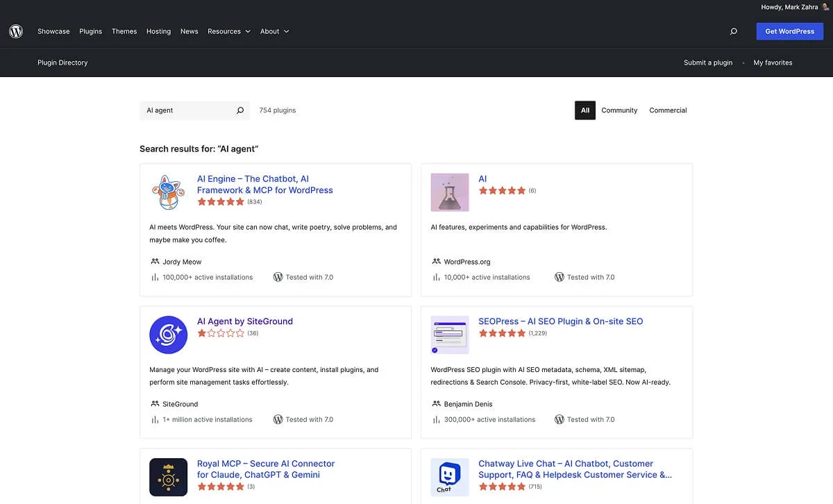Click the AI plugin's Tested with 7.0 text
Screen dimensions: 833x504
pos(591,277)
